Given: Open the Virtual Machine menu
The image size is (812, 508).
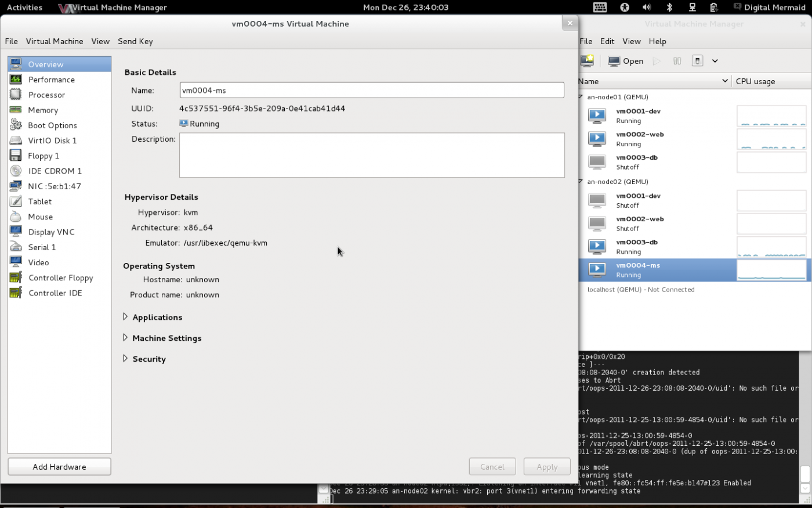Looking at the screenshot, I should [55, 41].
